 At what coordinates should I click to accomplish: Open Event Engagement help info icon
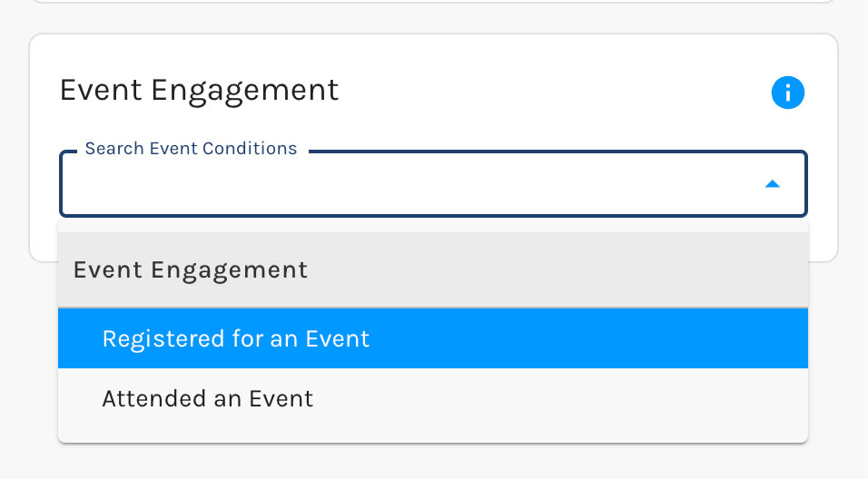tap(788, 93)
